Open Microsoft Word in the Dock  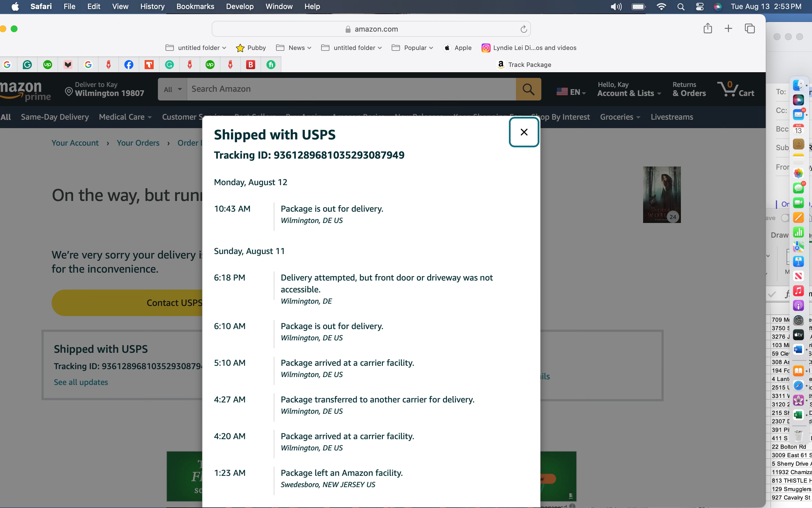pos(798,350)
